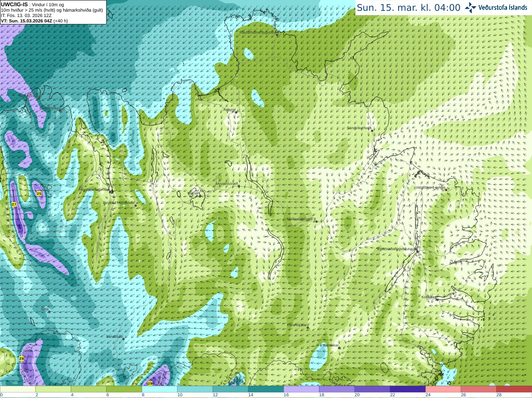532x398 pixels.
Task: Click the 14–16 m/s teal legend swatch
Action: point(266,389)
